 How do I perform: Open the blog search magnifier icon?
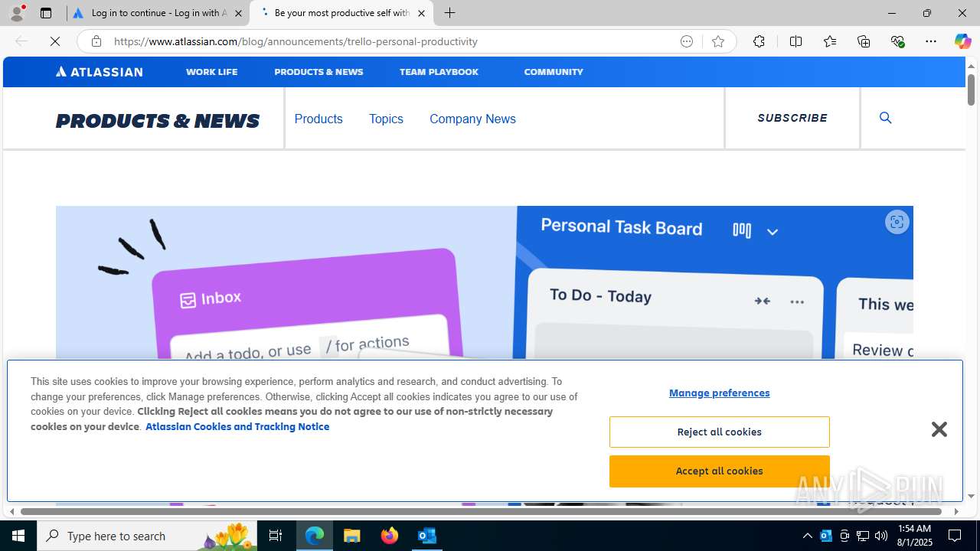click(885, 118)
